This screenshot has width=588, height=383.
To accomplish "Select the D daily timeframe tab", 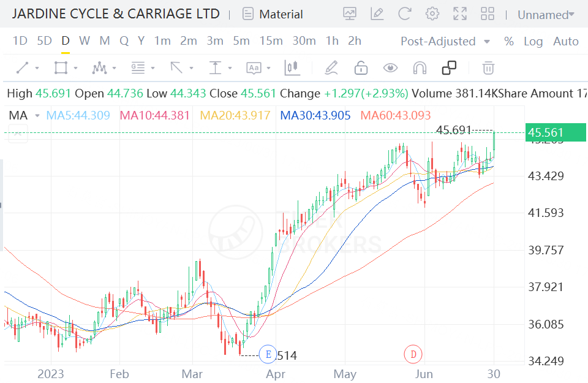I will (x=66, y=40).
